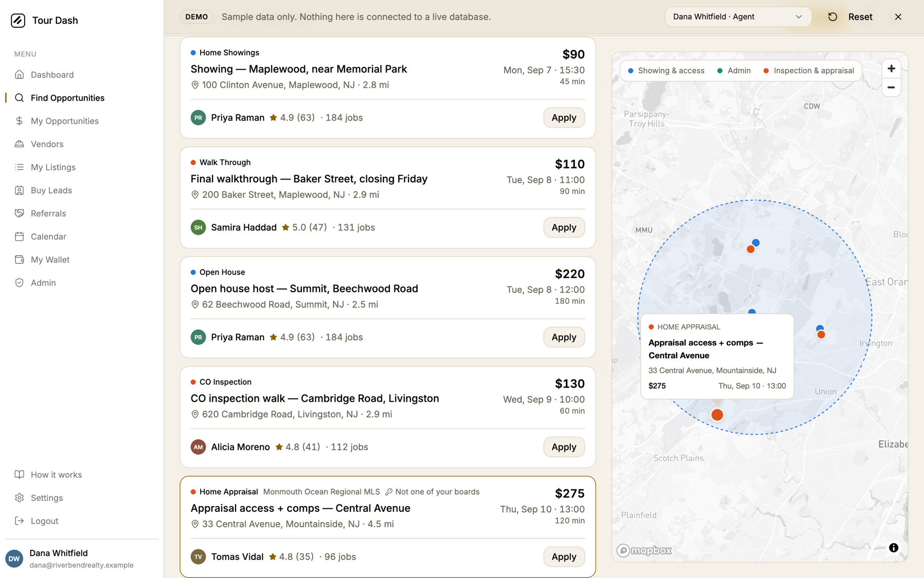Dismiss the demo banner with X
This screenshot has width=924, height=578.
pos(898,17)
